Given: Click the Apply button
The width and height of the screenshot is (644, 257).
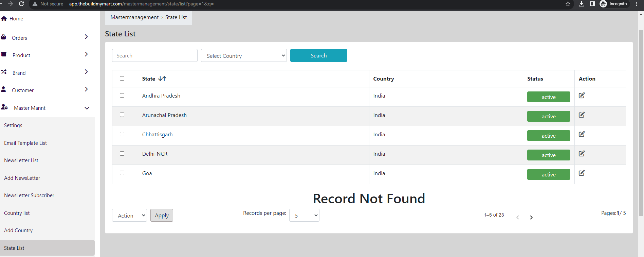Looking at the screenshot, I should coord(162,215).
